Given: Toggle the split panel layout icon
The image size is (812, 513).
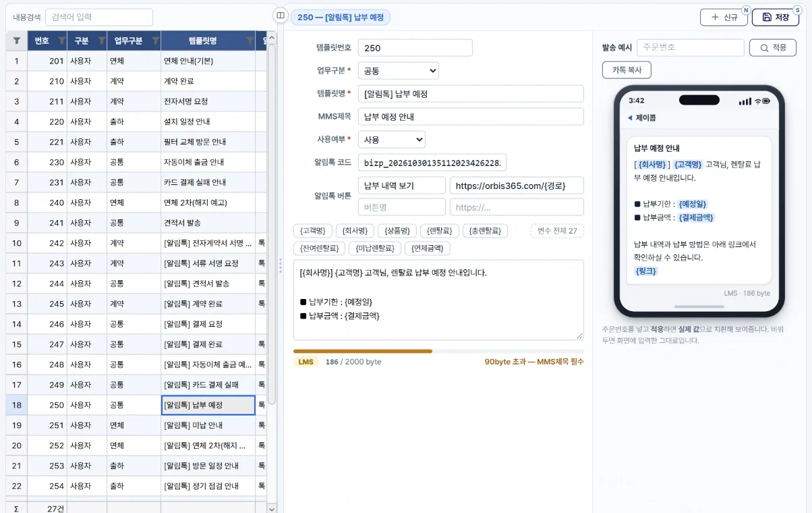Looking at the screenshot, I should (x=281, y=16).
